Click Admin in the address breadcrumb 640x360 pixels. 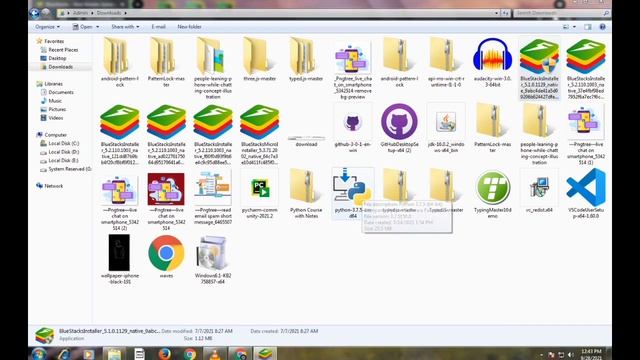[x=80, y=13]
